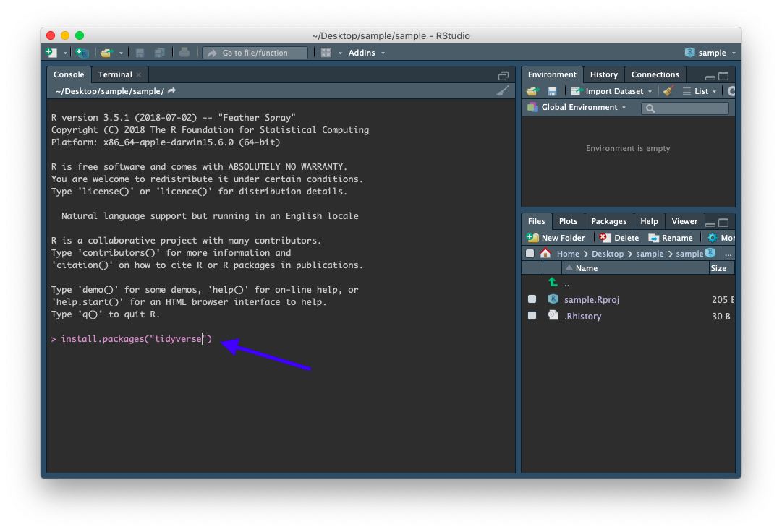Switch to the Viewer tab
This screenshot has width=782, height=532.
click(685, 221)
